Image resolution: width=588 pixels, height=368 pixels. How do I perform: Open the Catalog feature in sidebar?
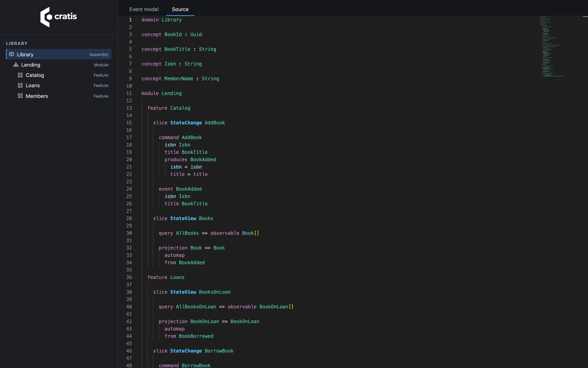[x=59, y=75]
